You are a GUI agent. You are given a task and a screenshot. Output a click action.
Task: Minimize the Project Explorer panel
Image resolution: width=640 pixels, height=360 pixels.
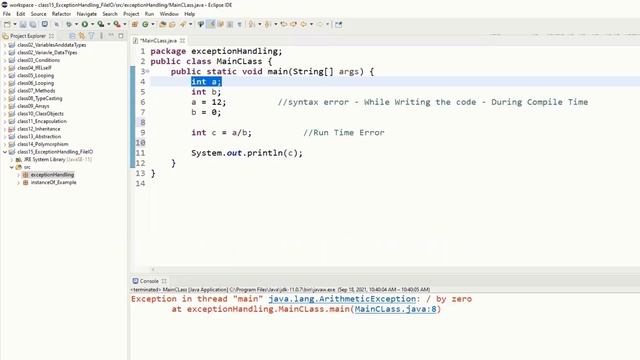pyautogui.click(x=111, y=36)
